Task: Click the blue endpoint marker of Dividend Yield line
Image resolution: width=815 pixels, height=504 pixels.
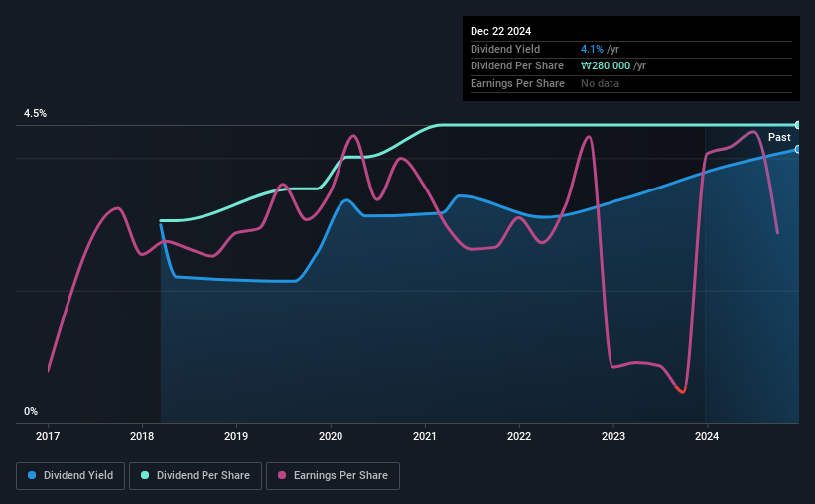Action: click(x=797, y=150)
